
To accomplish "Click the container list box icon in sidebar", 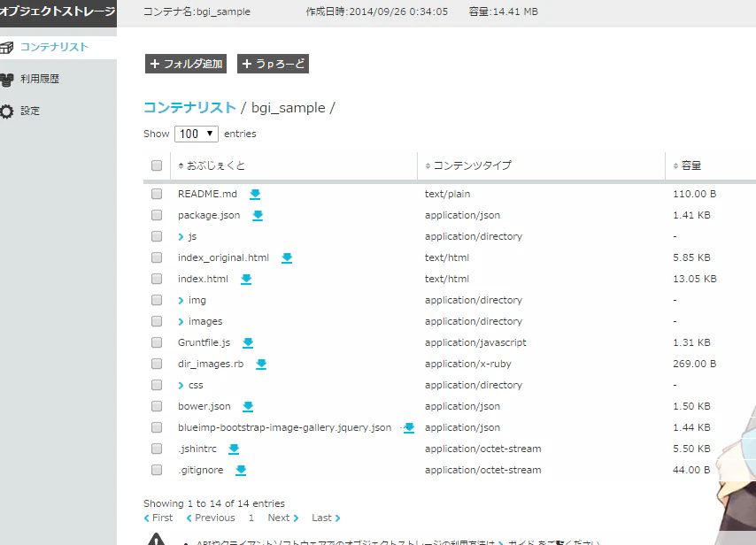I will click(x=7, y=47).
